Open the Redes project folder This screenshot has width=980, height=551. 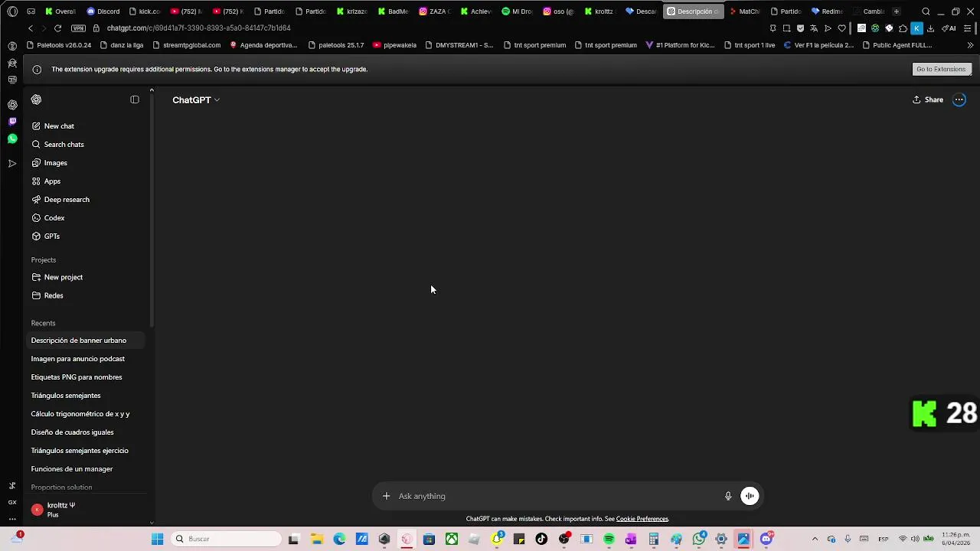tap(86, 295)
